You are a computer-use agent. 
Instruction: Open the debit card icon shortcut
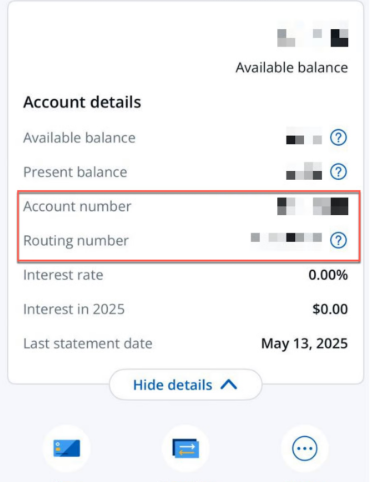point(67,448)
